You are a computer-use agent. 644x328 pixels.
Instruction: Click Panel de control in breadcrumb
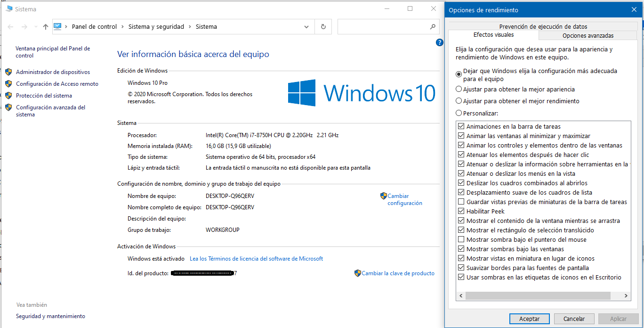pos(94,27)
